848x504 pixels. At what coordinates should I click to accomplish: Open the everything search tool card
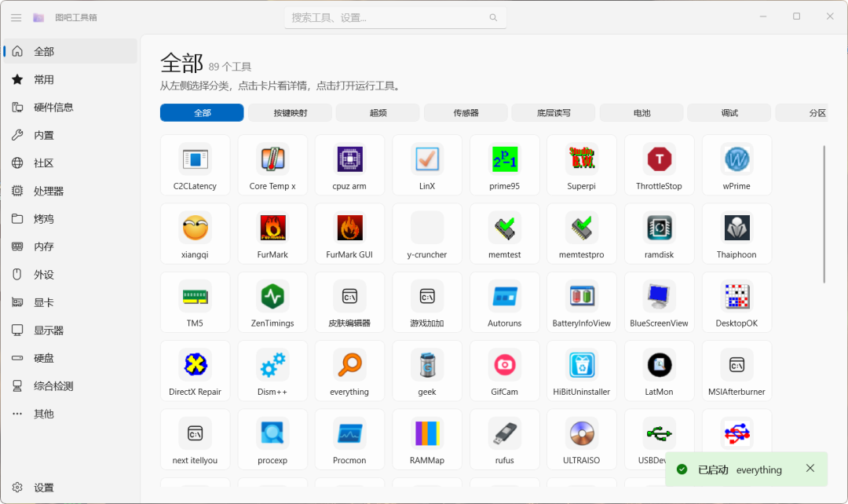[349, 371]
